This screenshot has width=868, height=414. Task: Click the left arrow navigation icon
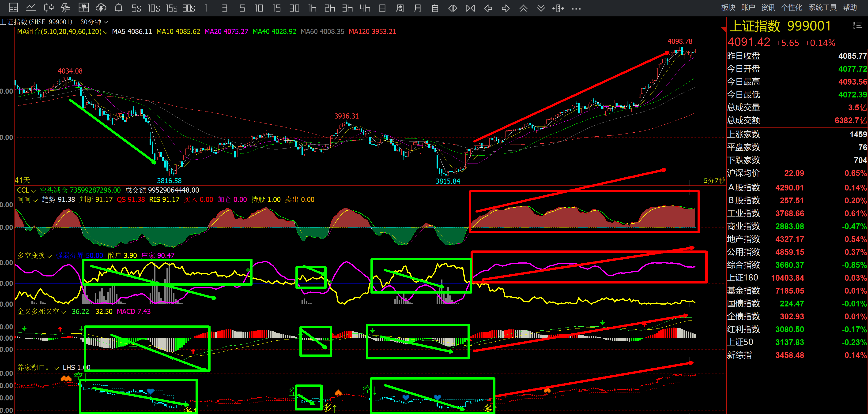488,8
